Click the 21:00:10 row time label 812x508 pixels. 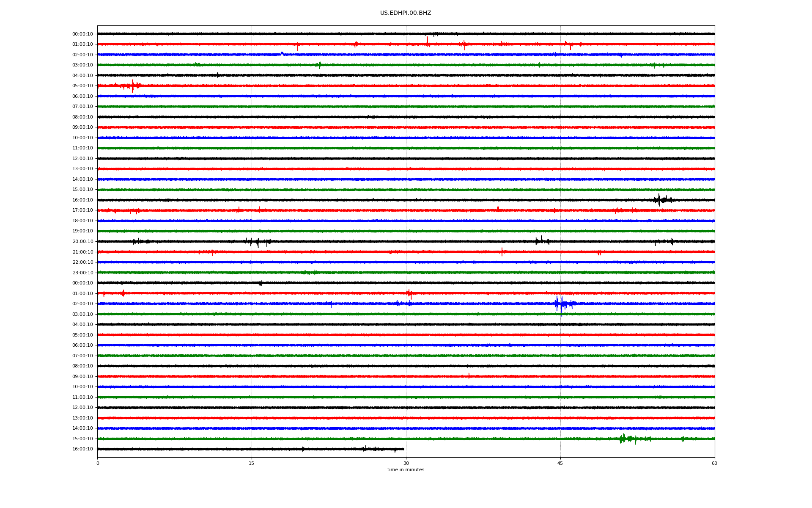tap(82, 252)
